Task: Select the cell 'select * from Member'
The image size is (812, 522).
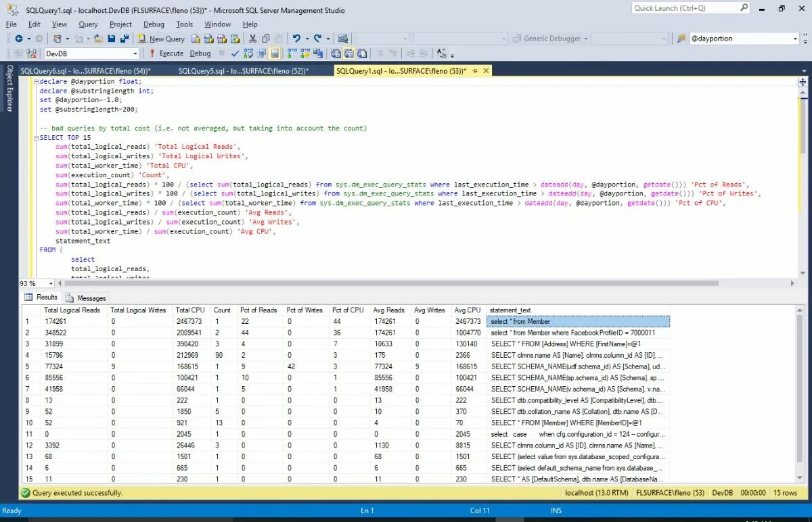Action: pyautogui.click(x=578, y=321)
